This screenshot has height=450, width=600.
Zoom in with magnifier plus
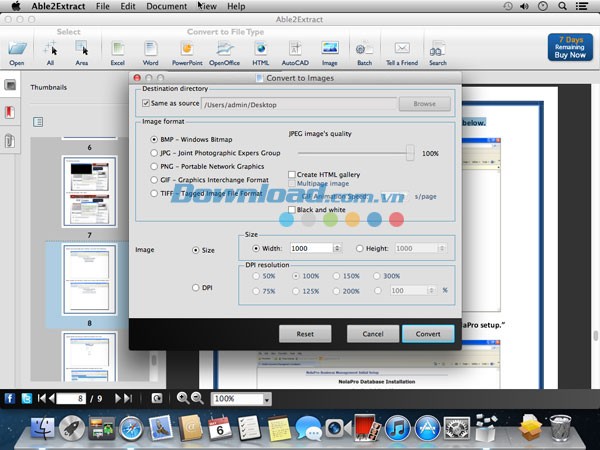[183, 398]
